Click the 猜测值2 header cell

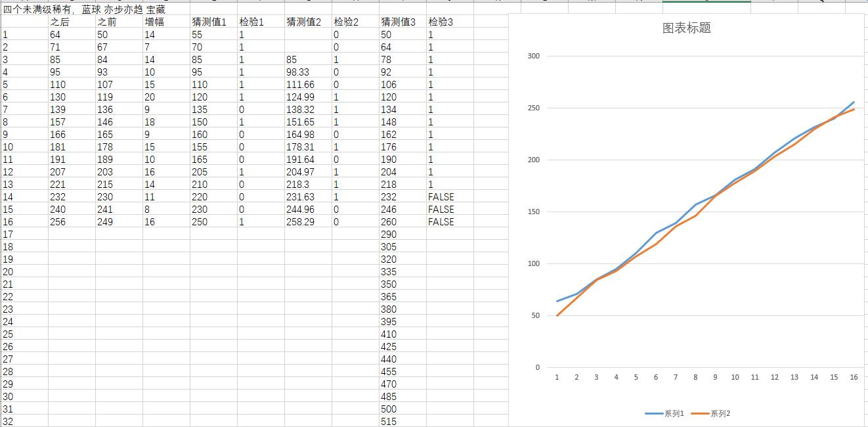[303, 22]
